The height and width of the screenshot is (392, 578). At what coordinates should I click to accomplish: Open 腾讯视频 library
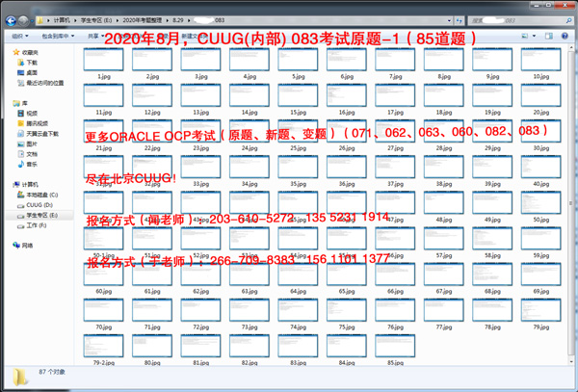click(33, 123)
